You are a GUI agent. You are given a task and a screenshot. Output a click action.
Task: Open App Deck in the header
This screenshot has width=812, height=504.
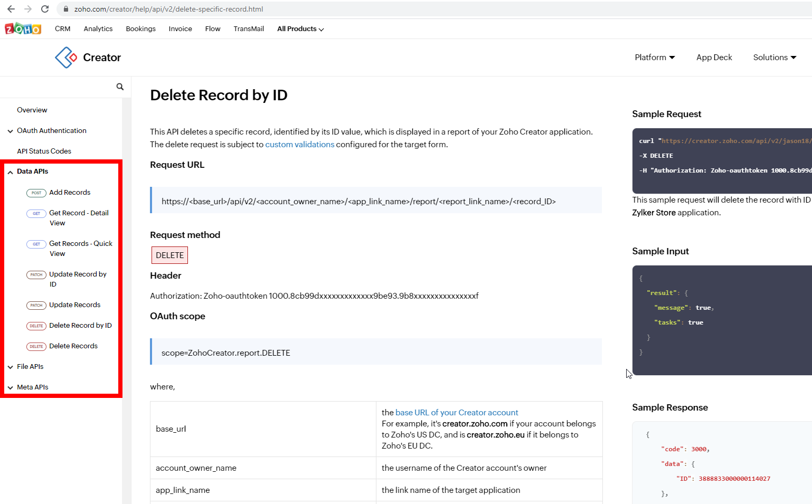714,58
